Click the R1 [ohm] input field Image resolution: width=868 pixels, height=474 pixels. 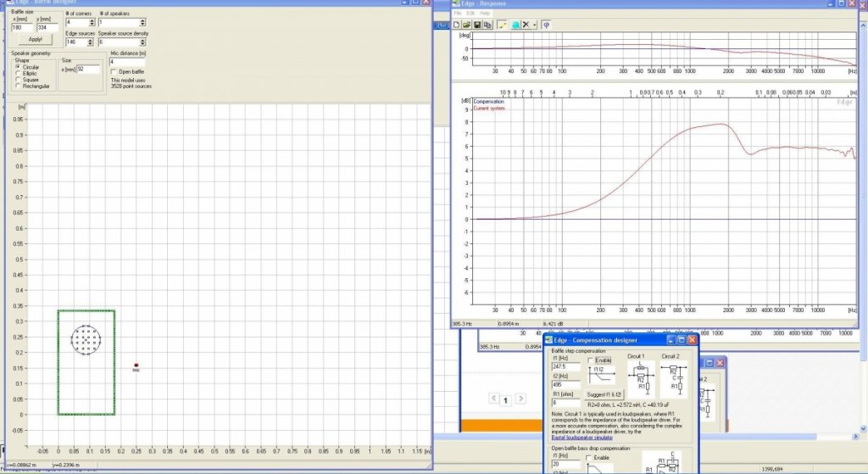pos(565,403)
